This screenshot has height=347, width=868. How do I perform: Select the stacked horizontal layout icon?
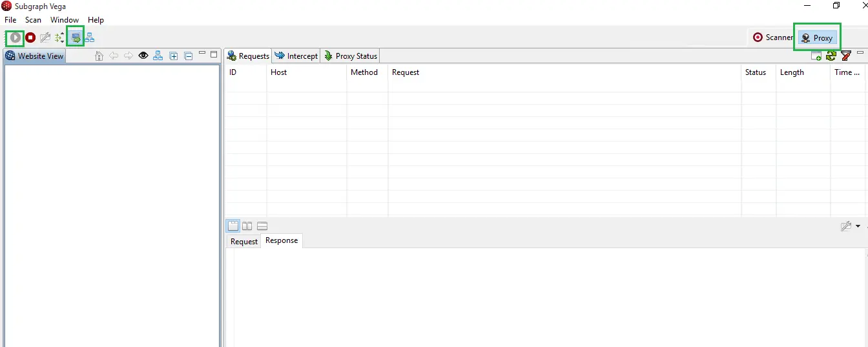tap(262, 226)
